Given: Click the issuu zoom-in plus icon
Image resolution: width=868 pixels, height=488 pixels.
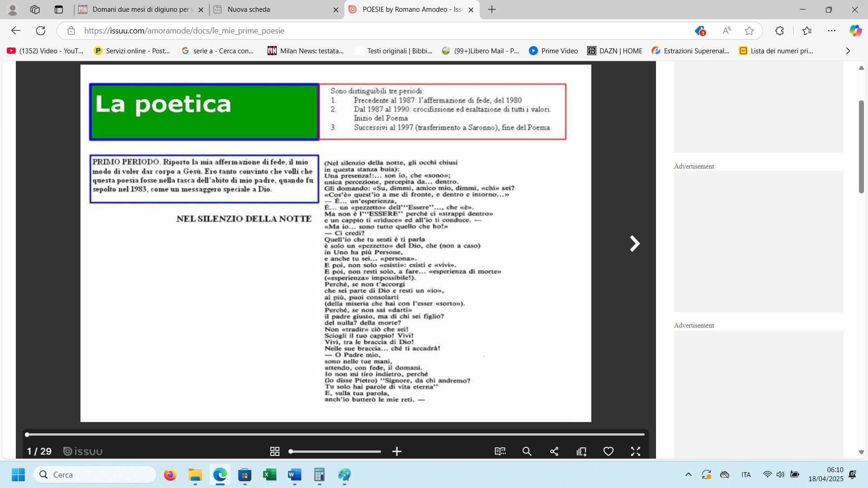Looking at the screenshot, I should coord(397,451).
